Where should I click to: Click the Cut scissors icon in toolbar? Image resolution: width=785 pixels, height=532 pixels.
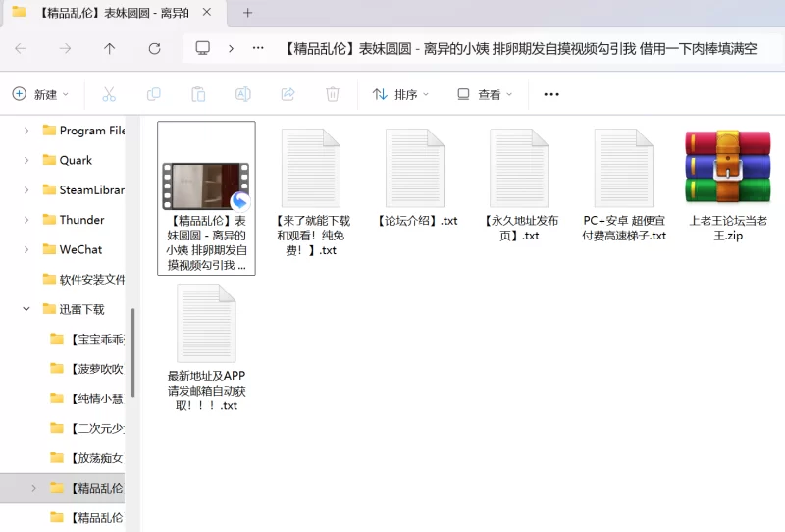[x=109, y=94]
